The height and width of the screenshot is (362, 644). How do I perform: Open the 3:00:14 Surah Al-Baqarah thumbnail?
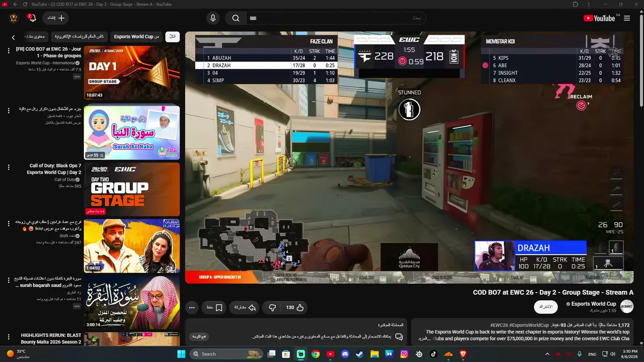tap(132, 302)
